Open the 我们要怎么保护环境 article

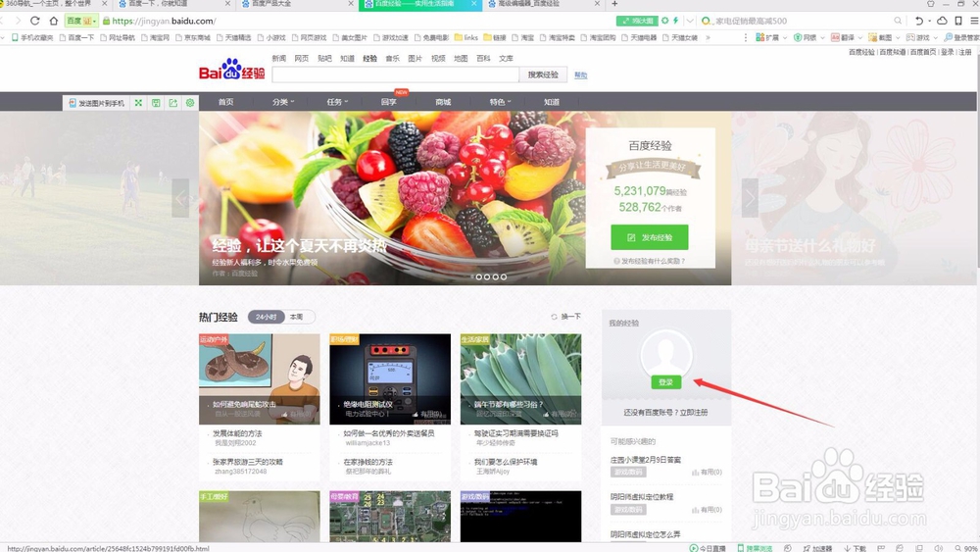pyautogui.click(x=505, y=462)
